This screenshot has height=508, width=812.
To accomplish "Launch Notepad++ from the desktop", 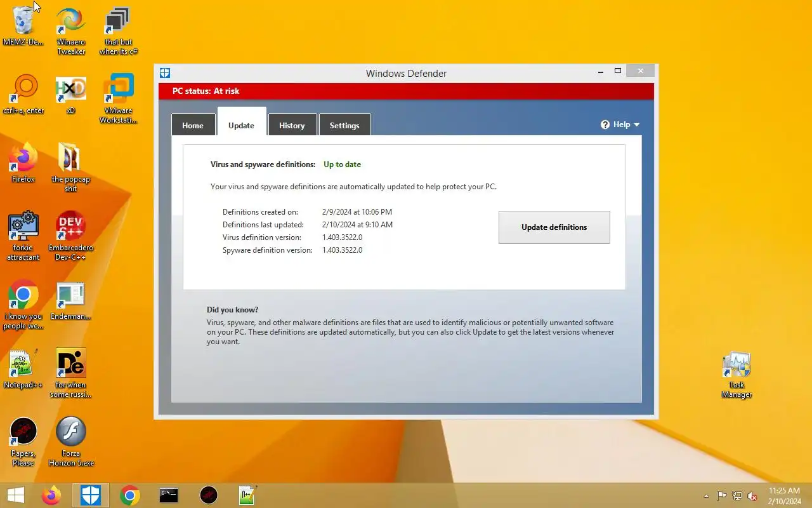I will pyautogui.click(x=23, y=368).
